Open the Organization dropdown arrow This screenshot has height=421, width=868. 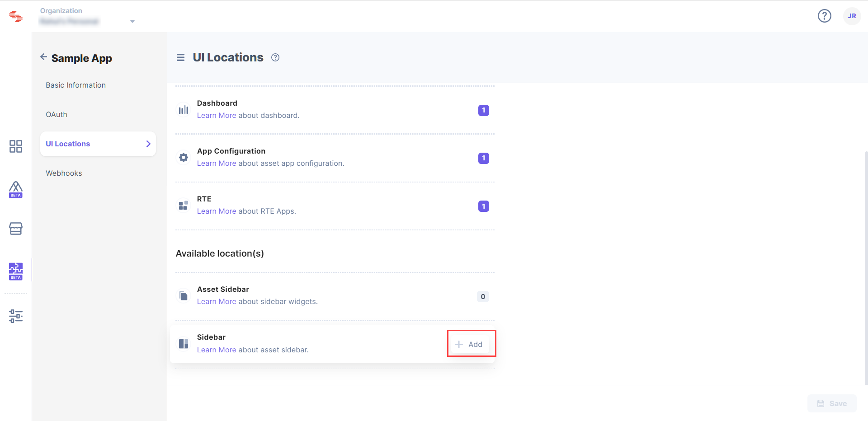pyautogui.click(x=132, y=21)
